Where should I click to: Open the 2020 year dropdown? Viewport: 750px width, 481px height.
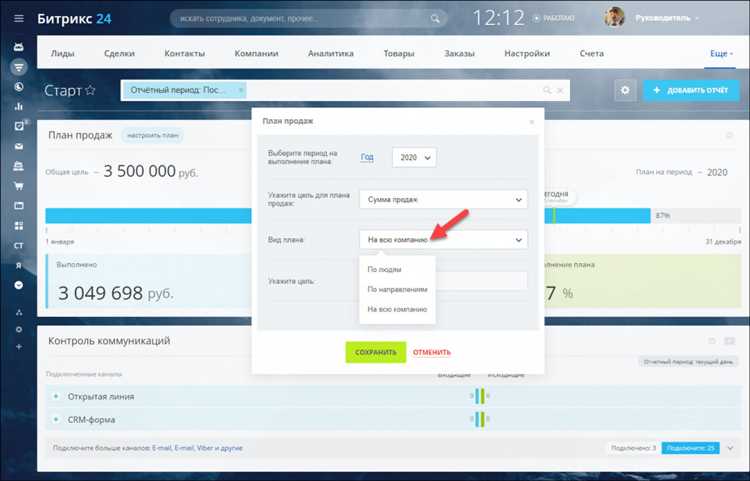(414, 157)
